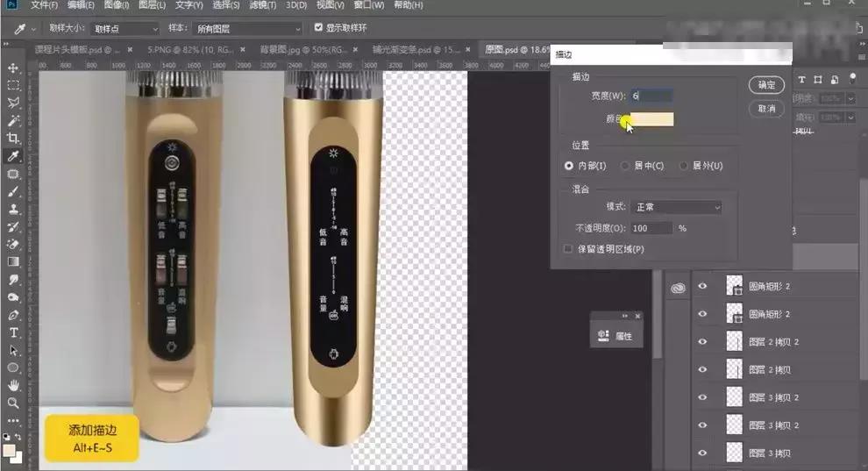Select the Gradient tool
This screenshot has height=471, width=868.
(13, 261)
